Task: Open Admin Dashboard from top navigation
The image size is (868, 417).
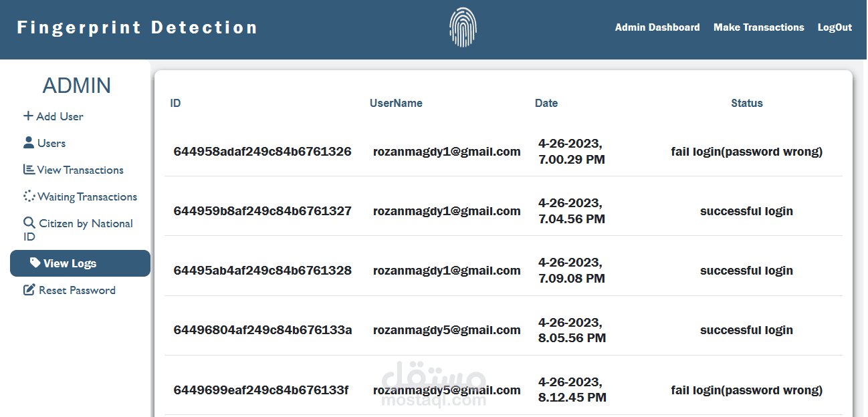Action: point(657,27)
